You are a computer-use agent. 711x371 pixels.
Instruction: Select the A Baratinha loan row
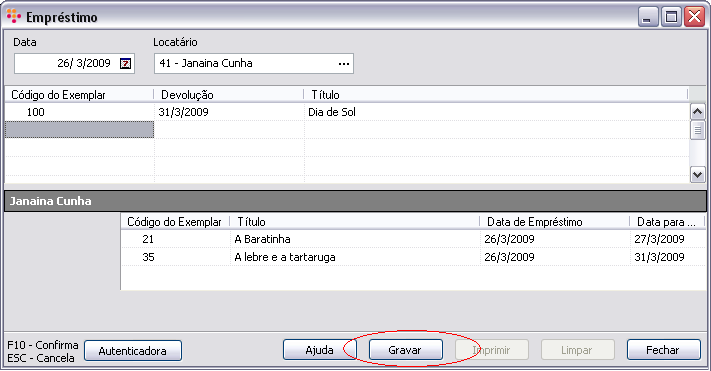(414, 239)
